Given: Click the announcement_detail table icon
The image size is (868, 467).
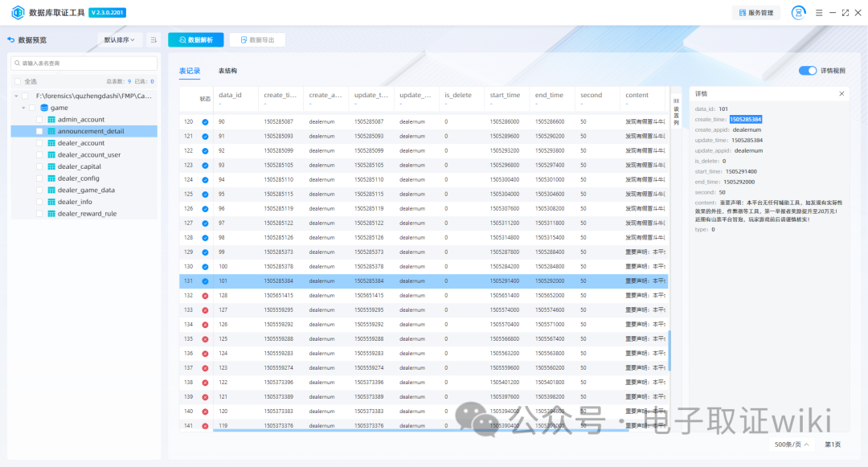Looking at the screenshot, I should coord(51,131).
